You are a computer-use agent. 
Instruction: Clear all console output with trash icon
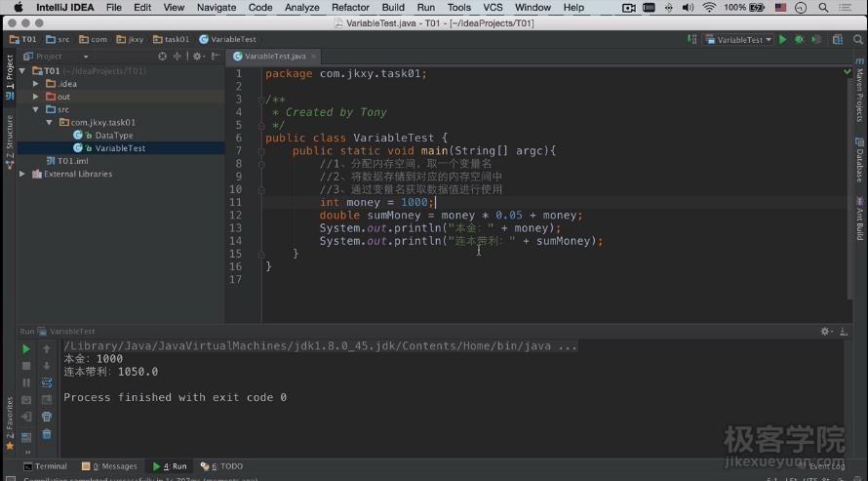tap(46, 433)
